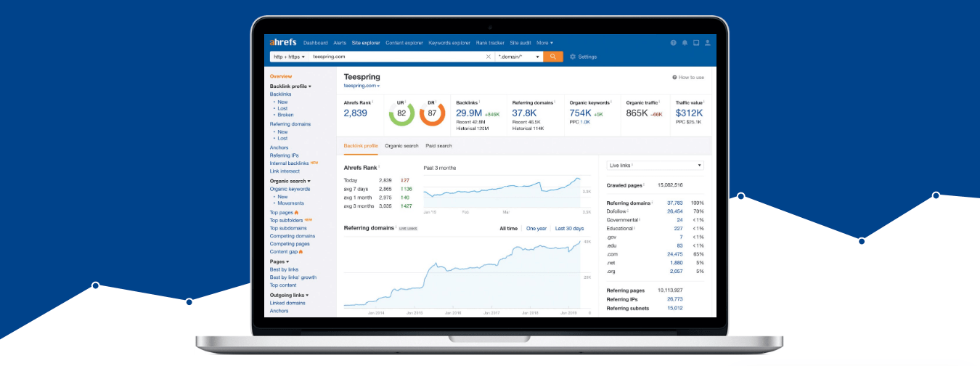
Task: Open the Live links dropdown
Action: point(655,166)
